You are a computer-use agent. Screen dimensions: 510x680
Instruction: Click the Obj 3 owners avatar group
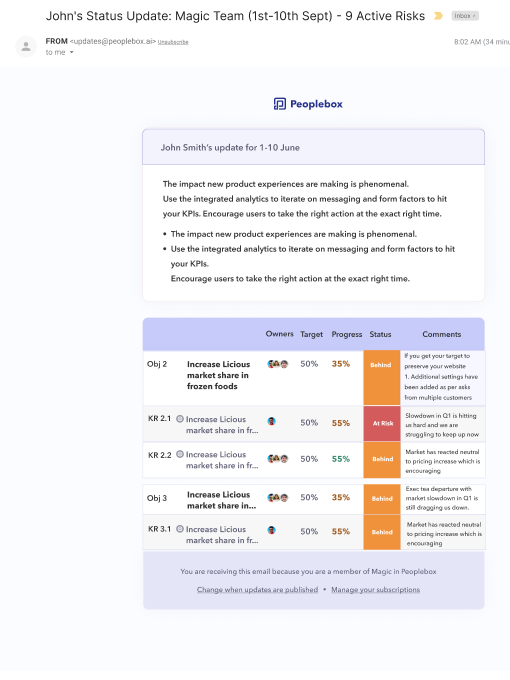[278, 497]
